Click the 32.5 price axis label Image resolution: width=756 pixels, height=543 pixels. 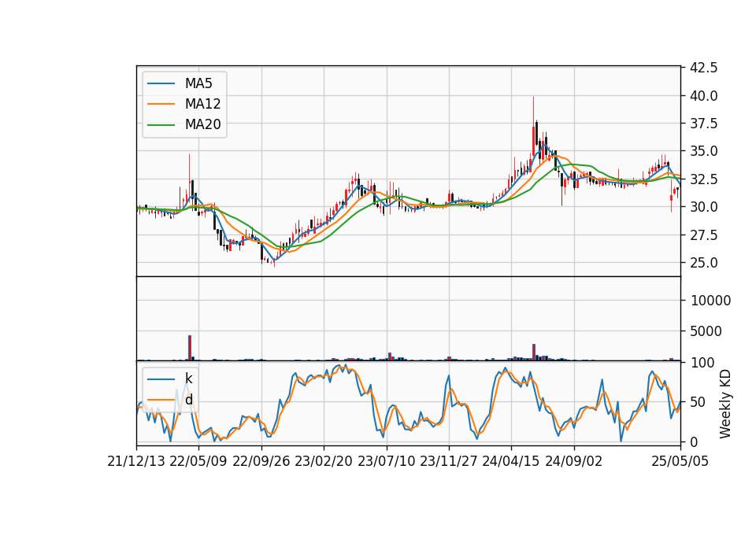coord(703,179)
